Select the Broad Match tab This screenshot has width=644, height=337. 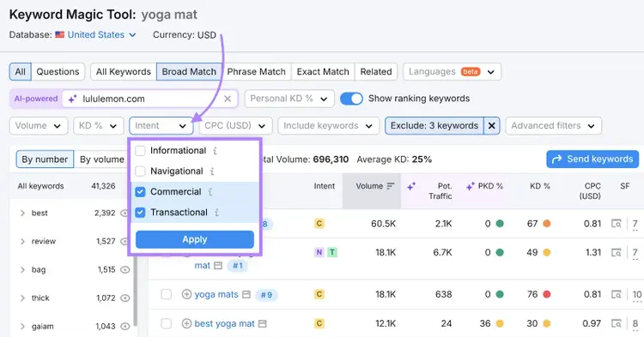click(x=189, y=72)
